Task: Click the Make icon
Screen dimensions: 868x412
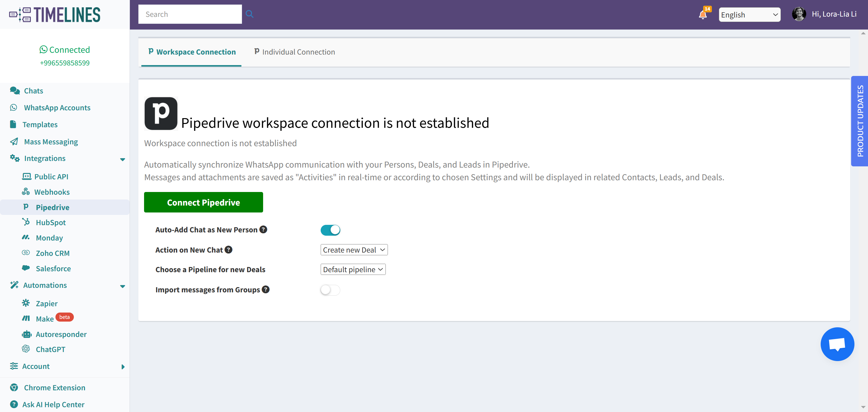Action: (x=26, y=318)
